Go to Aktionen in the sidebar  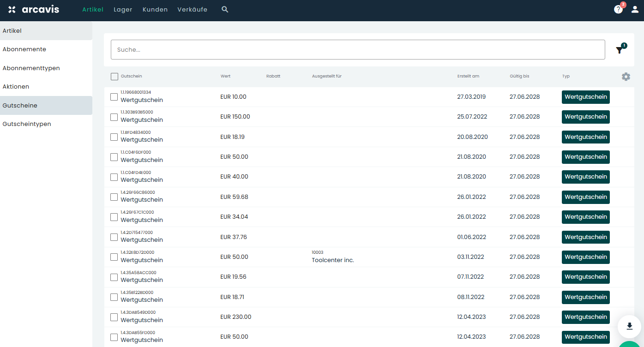point(46,87)
